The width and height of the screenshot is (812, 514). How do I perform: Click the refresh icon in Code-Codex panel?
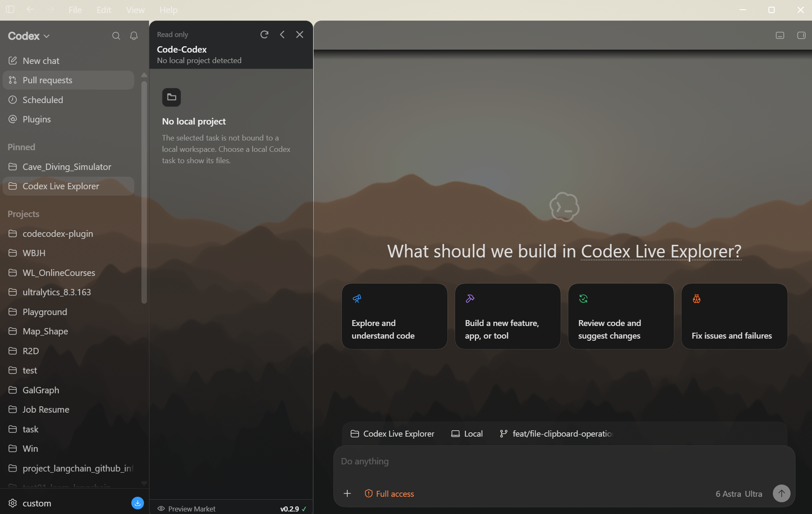[x=264, y=34]
